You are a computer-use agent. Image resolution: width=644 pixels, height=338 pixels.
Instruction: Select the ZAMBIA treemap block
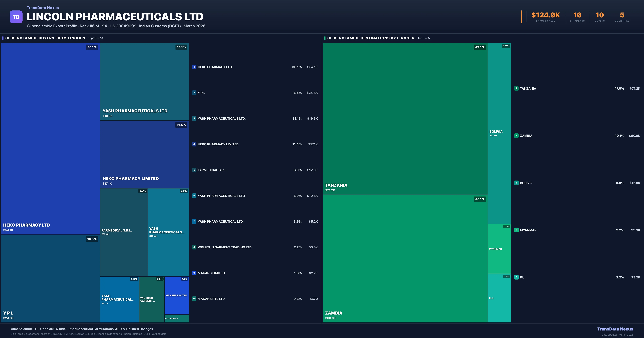click(x=405, y=259)
